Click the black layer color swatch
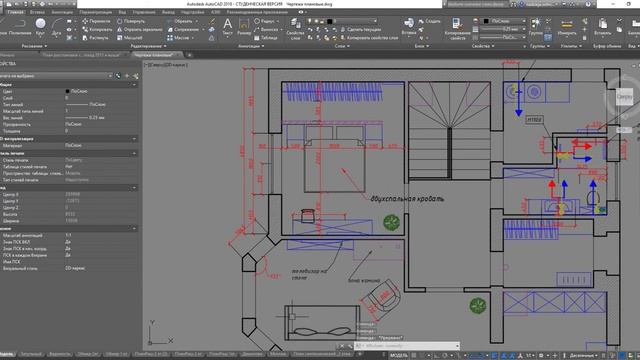Viewport: 640px width, 360px height. [x=330, y=21]
